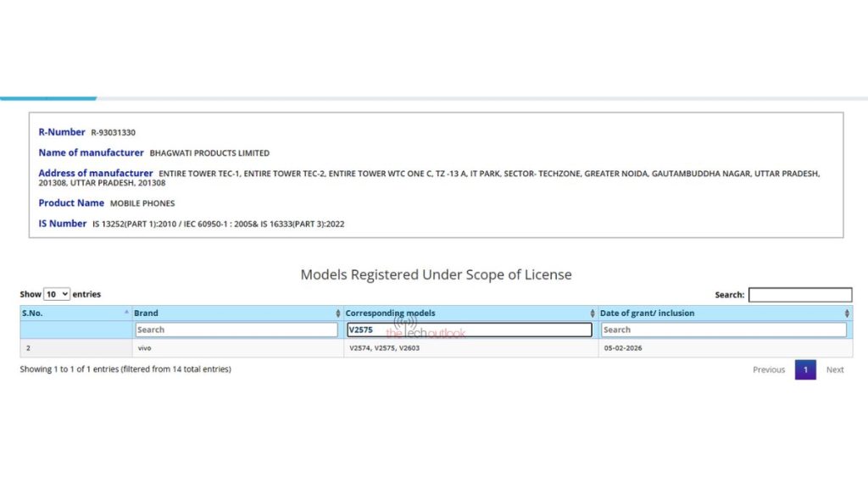Sort by Brand column arrows
Screen dimensions: 868x488
[x=337, y=313]
